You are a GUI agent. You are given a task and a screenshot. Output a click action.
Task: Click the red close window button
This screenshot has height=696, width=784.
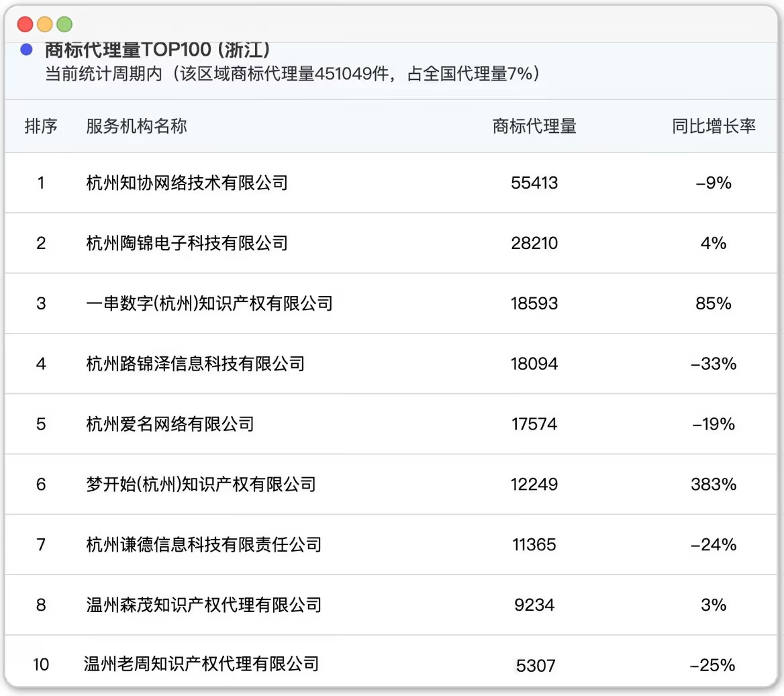tap(26, 25)
